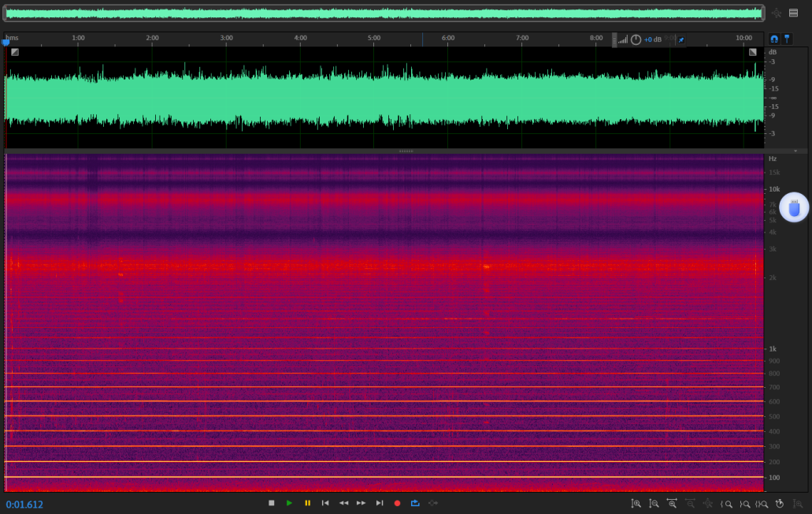
Task: Click the fade-out handle at waveform end
Action: point(752,52)
